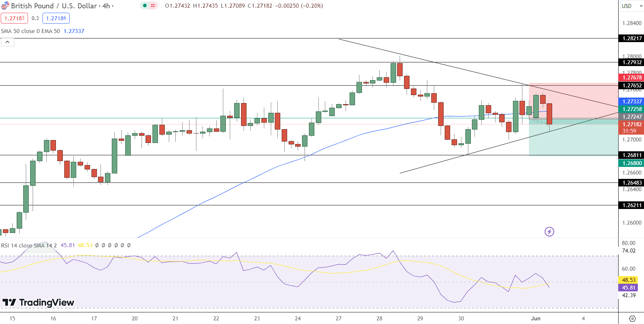Click the 1.26211 price level label

[x=631, y=205]
